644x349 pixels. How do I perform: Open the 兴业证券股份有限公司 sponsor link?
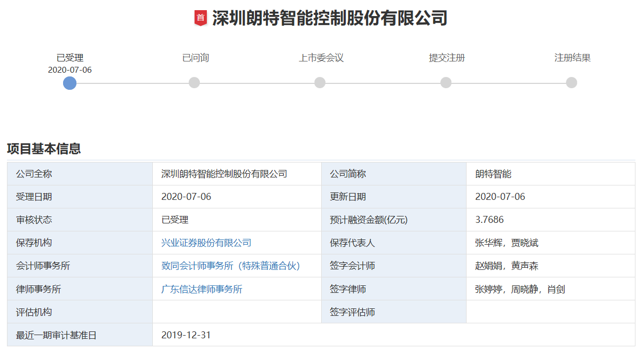[206, 243]
